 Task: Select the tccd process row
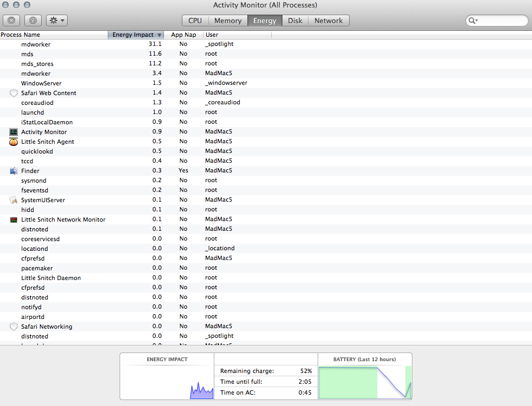coord(266,161)
